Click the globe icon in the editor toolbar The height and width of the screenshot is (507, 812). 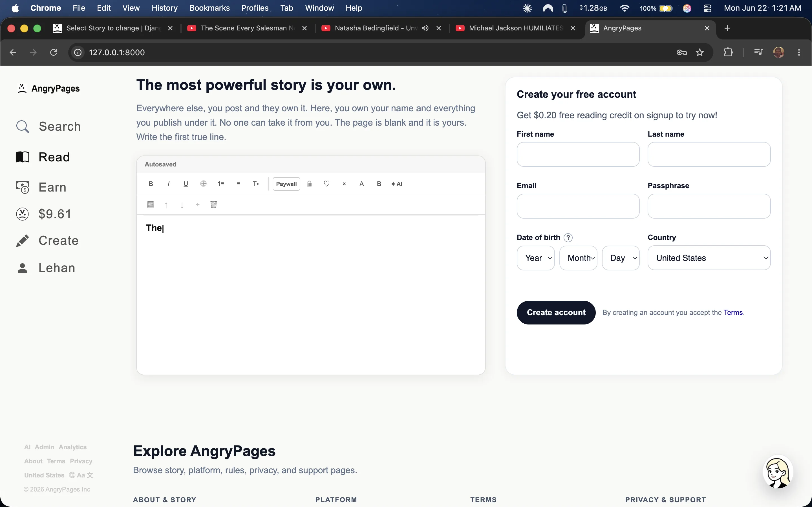[x=203, y=184]
